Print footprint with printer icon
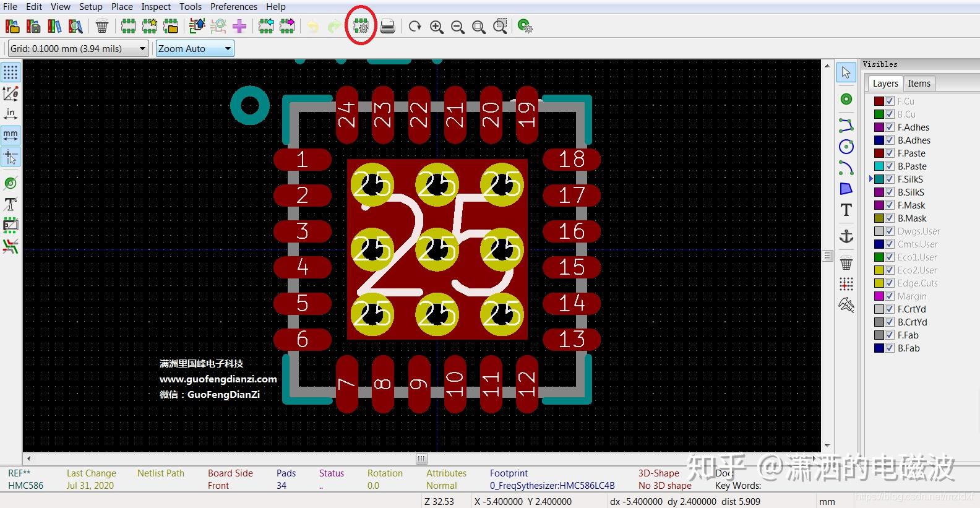 pos(387,26)
